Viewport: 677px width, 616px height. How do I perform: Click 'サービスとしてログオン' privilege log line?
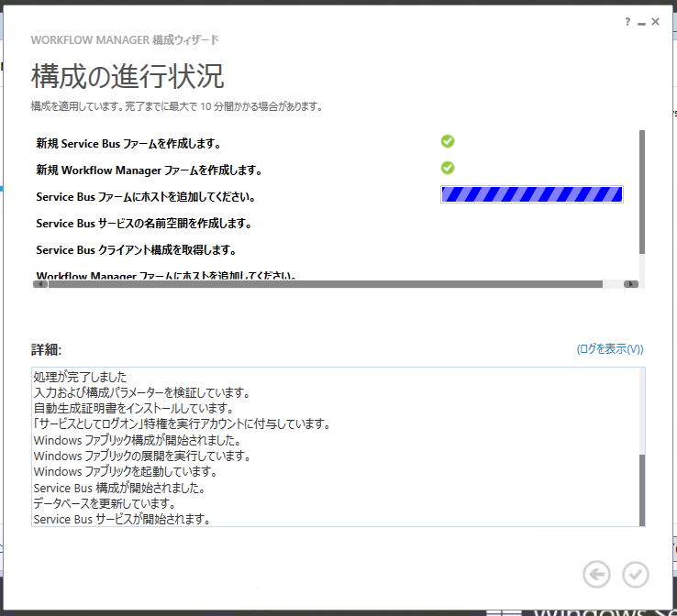tap(183, 424)
